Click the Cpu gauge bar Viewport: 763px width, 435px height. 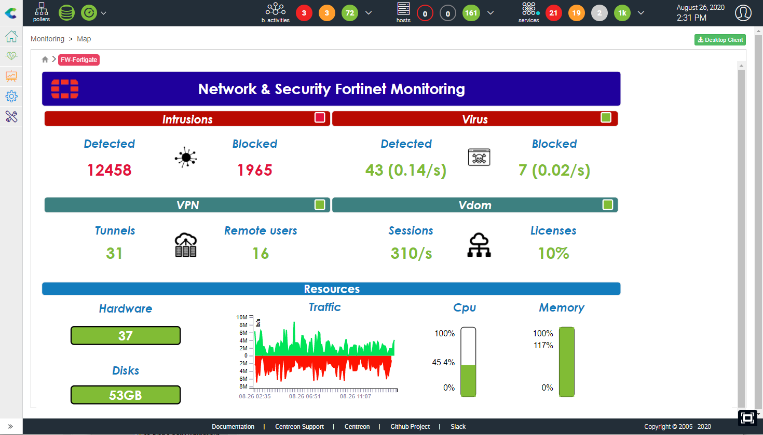pyautogui.click(x=468, y=362)
